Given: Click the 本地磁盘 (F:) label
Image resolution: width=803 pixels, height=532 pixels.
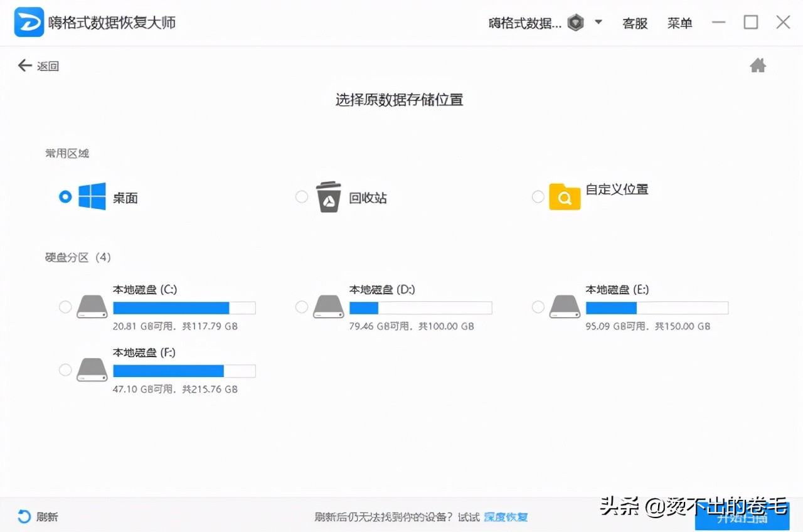Looking at the screenshot, I should (x=144, y=353).
